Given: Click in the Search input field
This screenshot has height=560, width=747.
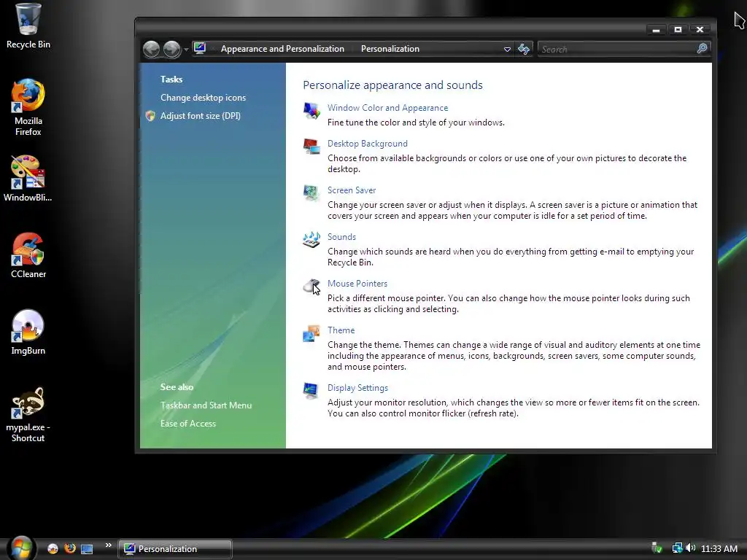Looking at the screenshot, I should point(617,49).
